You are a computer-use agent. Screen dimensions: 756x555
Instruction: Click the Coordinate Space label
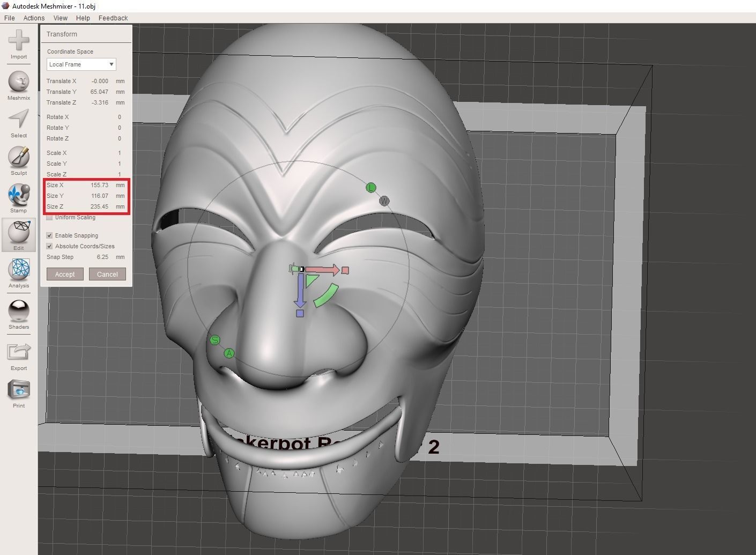point(70,51)
